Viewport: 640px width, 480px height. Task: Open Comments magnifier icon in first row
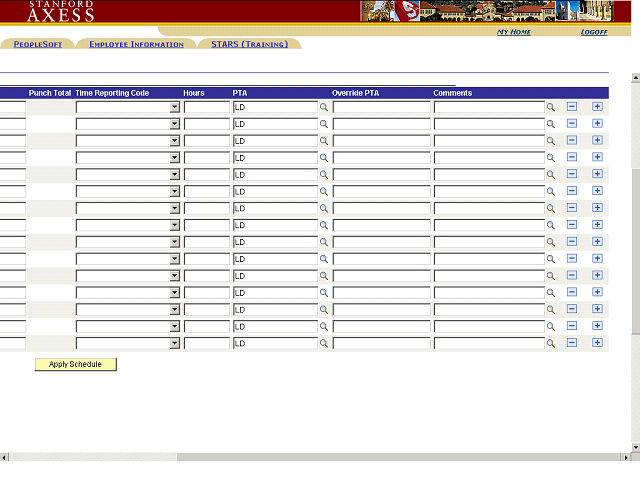(x=550, y=107)
